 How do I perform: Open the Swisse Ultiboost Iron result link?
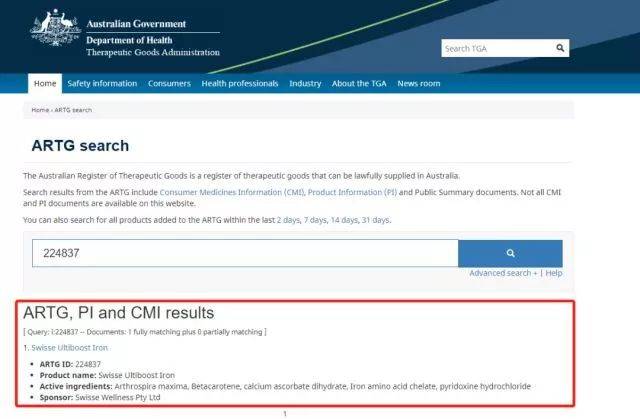click(70, 348)
